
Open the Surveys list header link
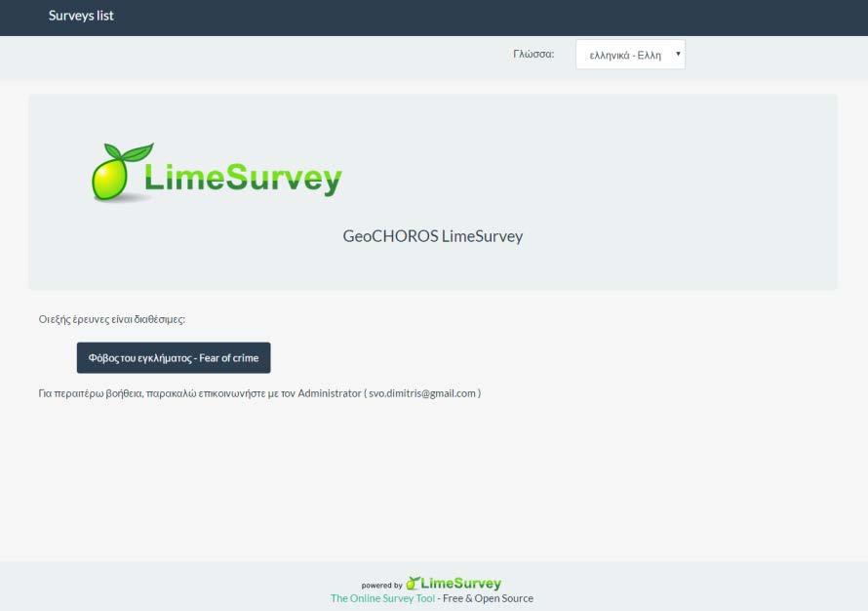click(x=81, y=16)
